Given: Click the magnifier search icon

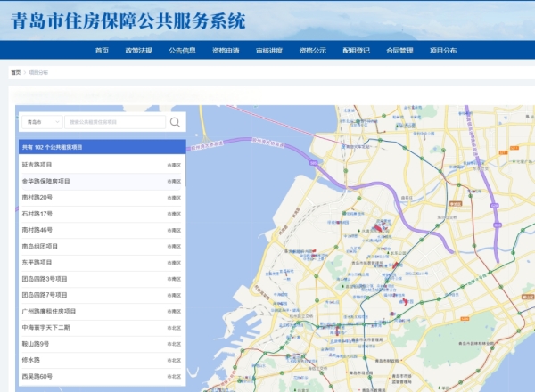Looking at the screenshot, I should pyautogui.click(x=176, y=122).
